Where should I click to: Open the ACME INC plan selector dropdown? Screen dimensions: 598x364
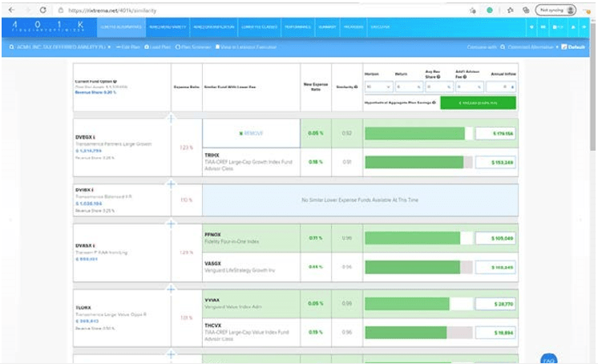[x=110, y=47]
